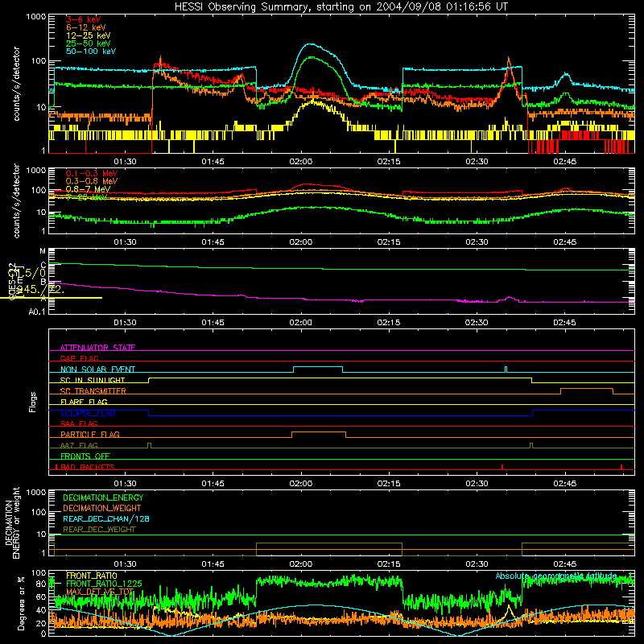Click the 0.3-0.8 MeV legend entry
The height and width of the screenshot is (644, 644).
click(92, 181)
